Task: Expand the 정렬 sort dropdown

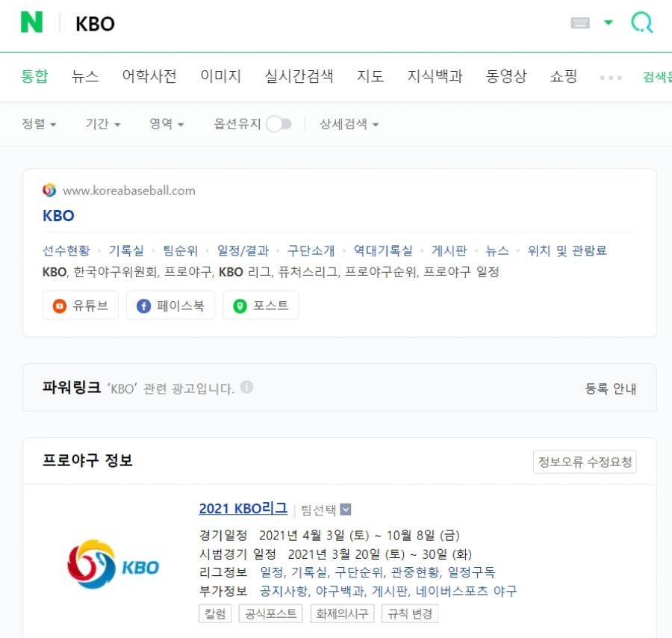Action: [39, 124]
